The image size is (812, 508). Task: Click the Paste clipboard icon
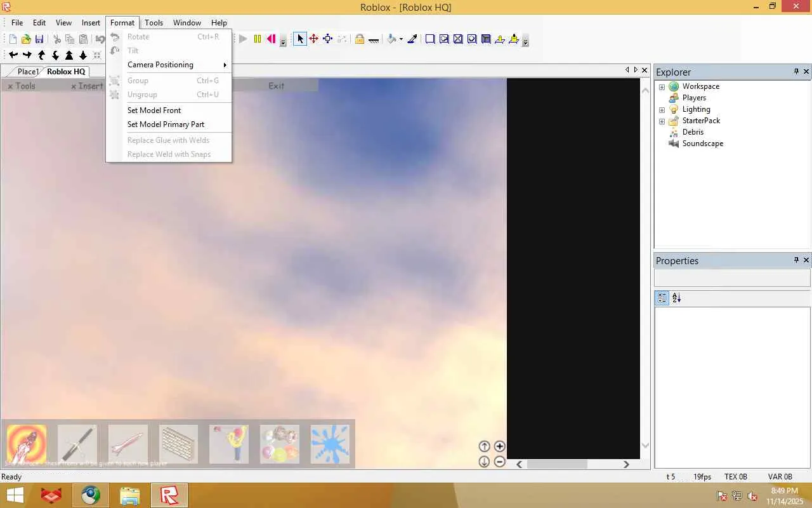click(x=83, y=39)
